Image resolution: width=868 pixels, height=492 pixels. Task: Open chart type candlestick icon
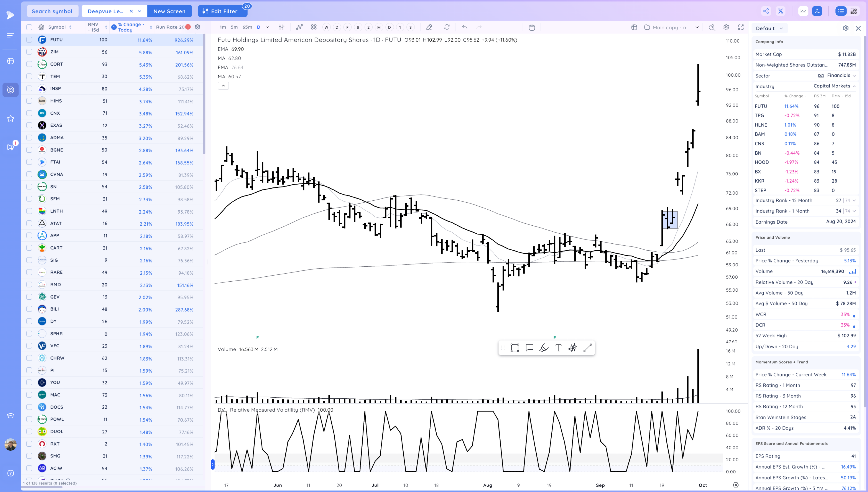coord(281,27)
